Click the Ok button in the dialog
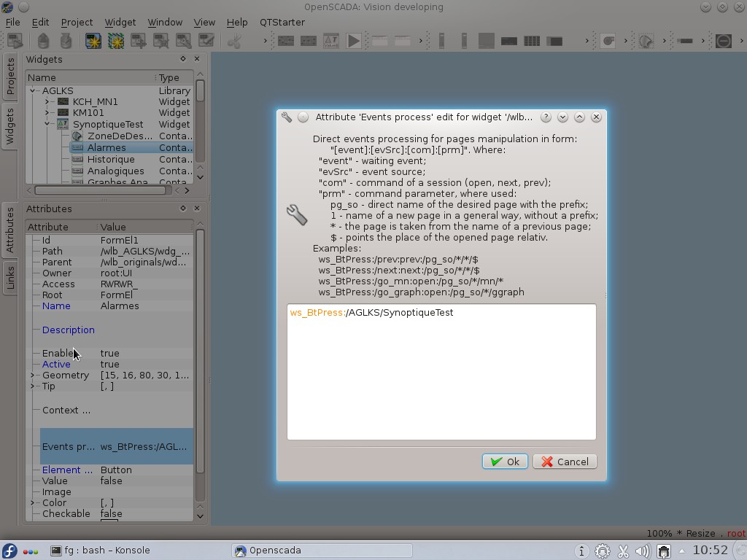 [x=505, y=462]
